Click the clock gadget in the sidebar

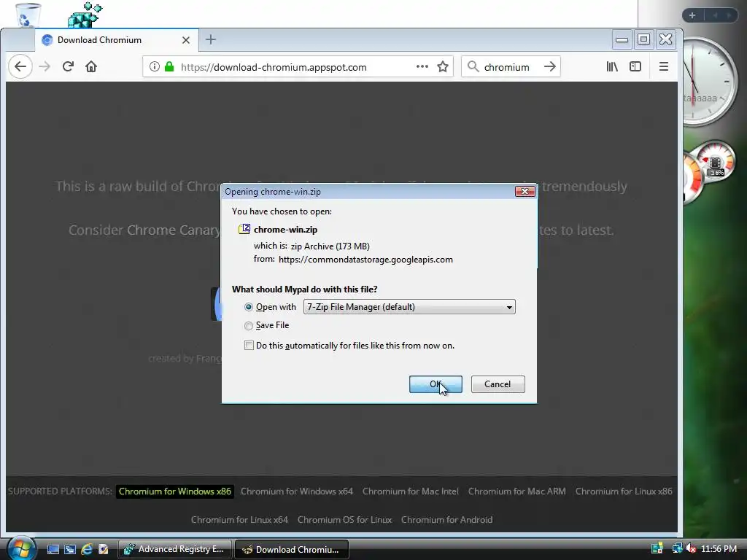point(708,82)
